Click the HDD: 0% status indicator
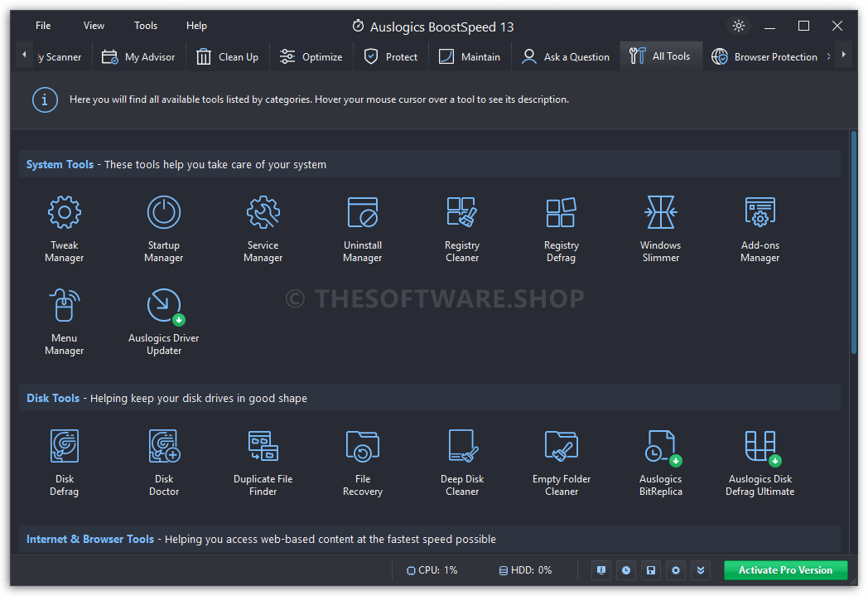The image size is (868, 596). tap(525, 570)
